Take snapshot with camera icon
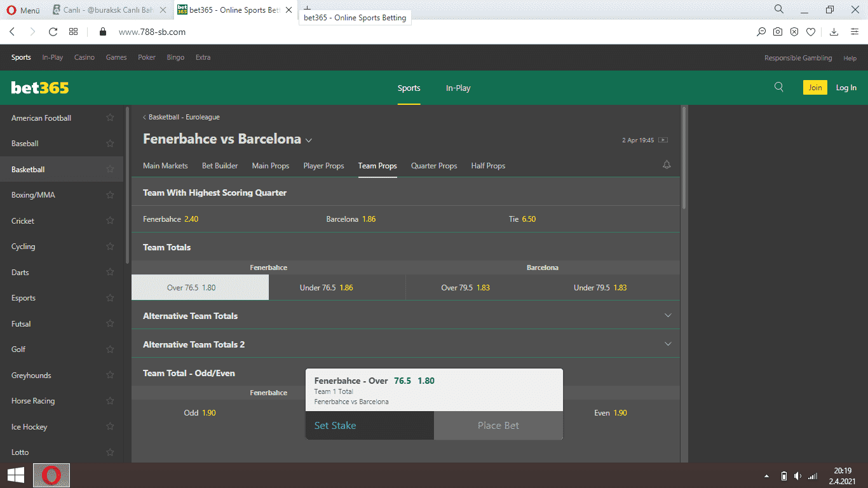 coord(778,32)
